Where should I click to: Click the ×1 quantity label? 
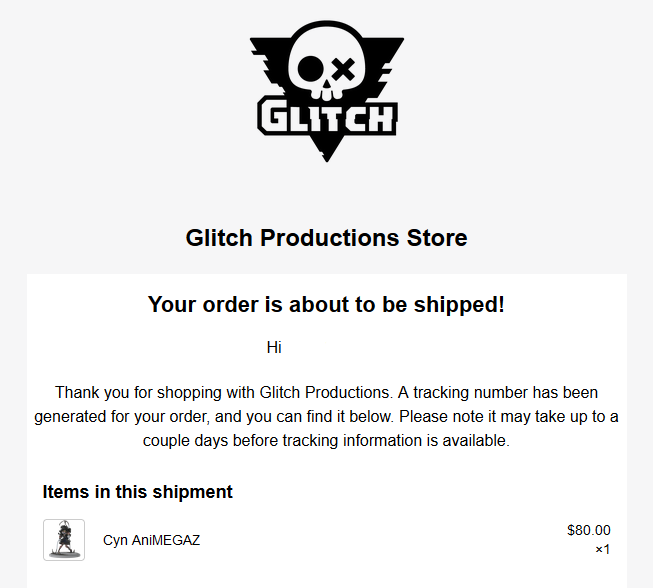coord(602,549)
